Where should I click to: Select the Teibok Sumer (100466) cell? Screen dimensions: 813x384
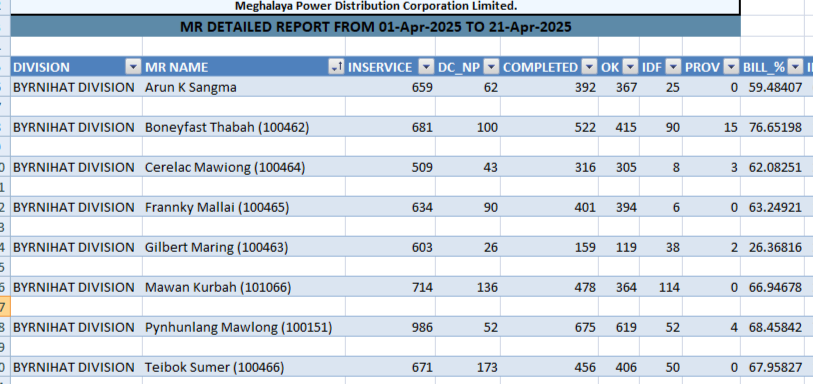tap(244, 367)
